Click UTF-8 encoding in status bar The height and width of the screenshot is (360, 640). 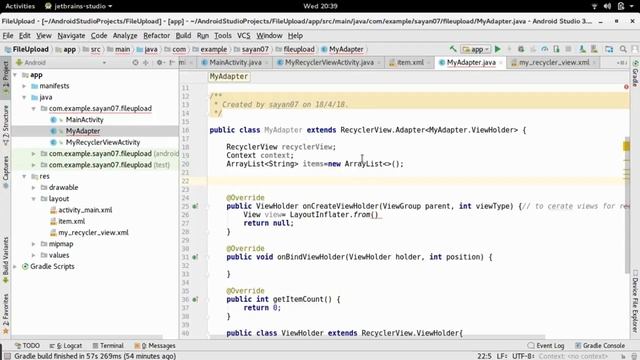522,356
